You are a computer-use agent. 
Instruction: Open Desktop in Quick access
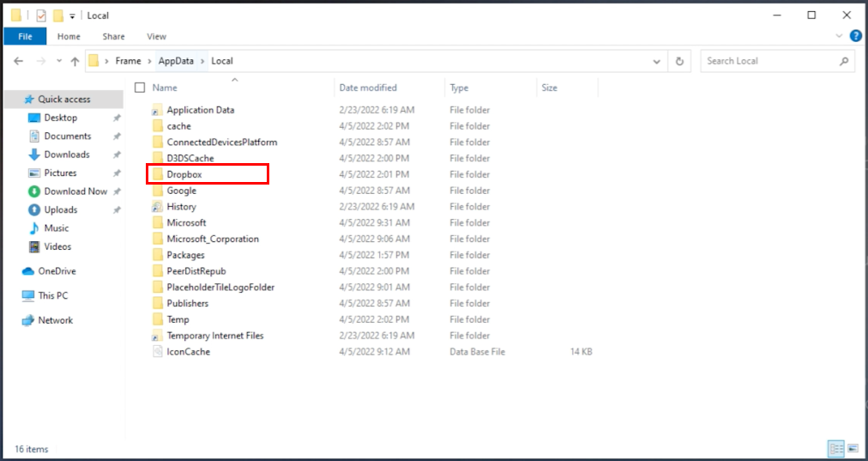click(60, 118)
